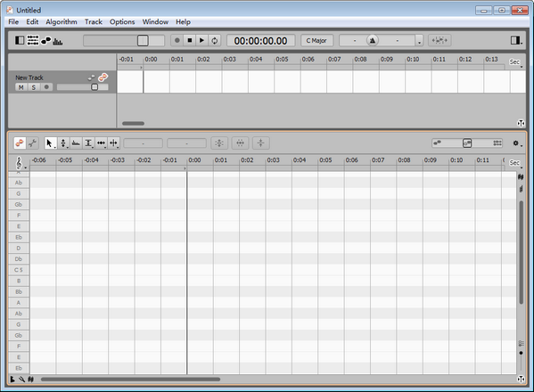
Task: Start recording with the Record button
Action: tap(177, 40)
